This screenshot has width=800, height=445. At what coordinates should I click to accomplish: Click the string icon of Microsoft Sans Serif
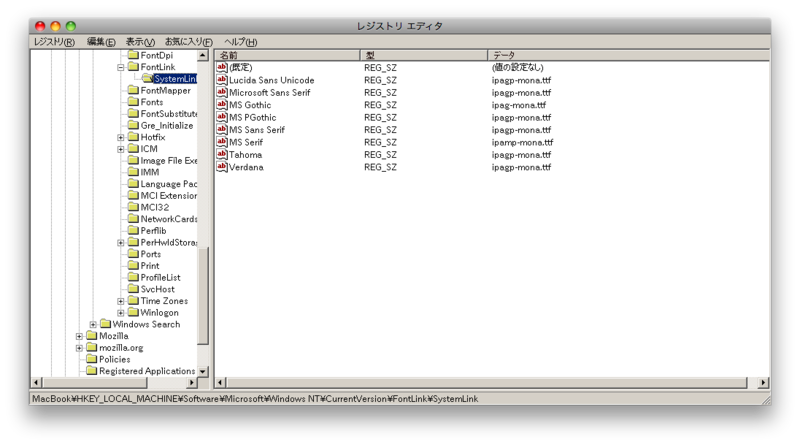click(x=221, y=92)
